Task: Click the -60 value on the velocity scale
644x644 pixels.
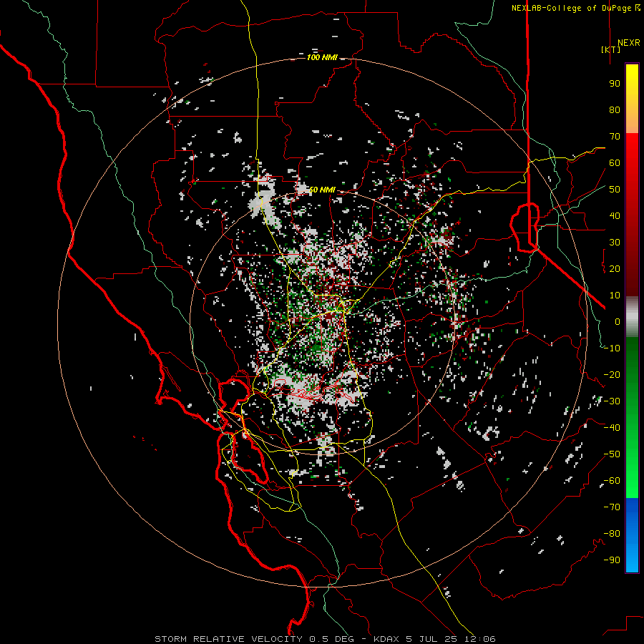Action: click(612, 481)
